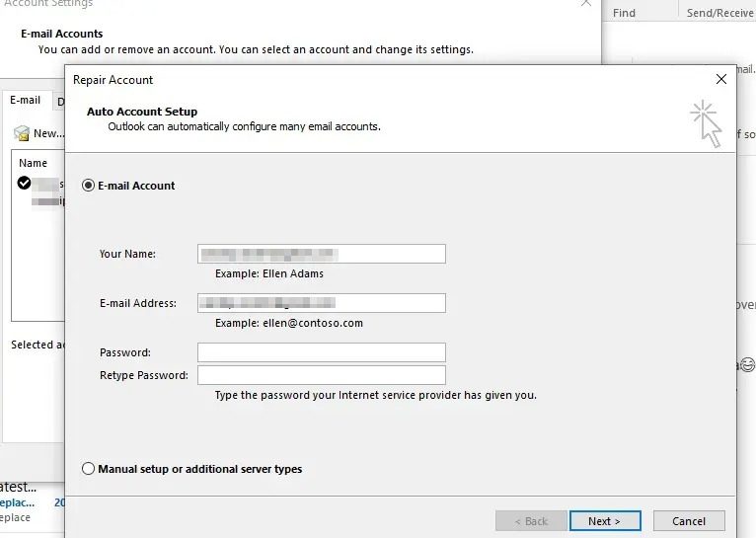The image size is (756, 538).
Task: Click the New account envelope icon
Action: pyautogui.click(x=22, y=133)
